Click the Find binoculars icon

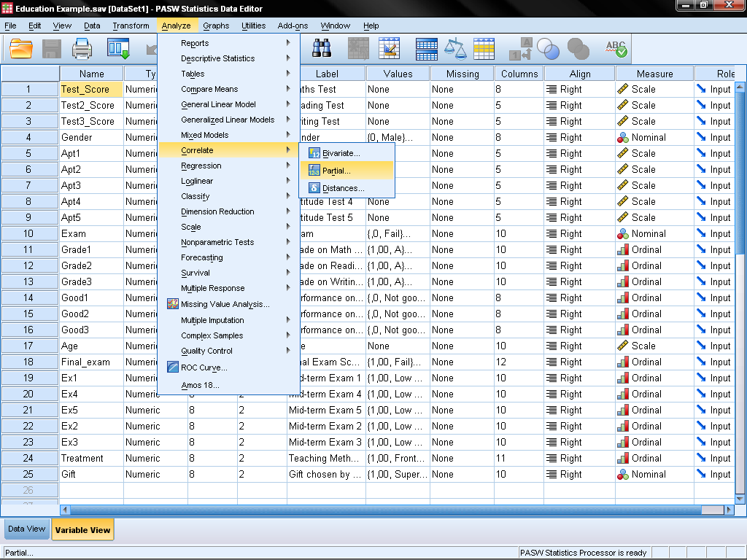(322, 49)
